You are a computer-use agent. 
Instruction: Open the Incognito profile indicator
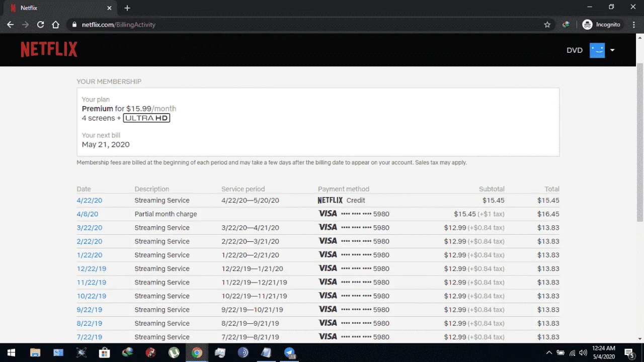pyautogui.click(x=602, y=25)
